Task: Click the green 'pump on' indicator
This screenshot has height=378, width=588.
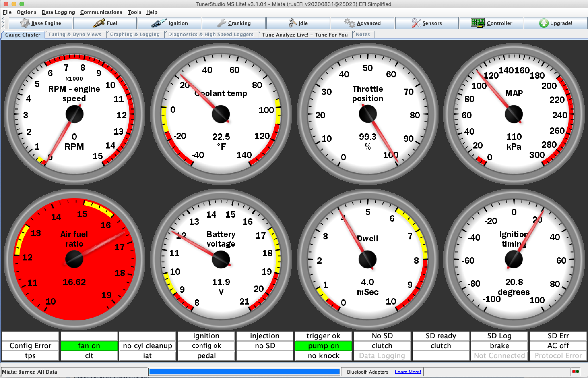Action: click(x=323, y=346)
